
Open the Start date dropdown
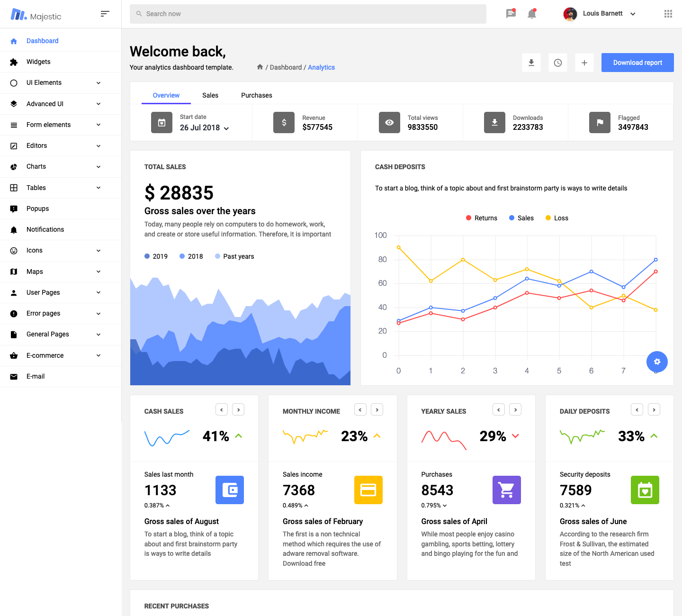pyautogui.click(x=205, y=128)
